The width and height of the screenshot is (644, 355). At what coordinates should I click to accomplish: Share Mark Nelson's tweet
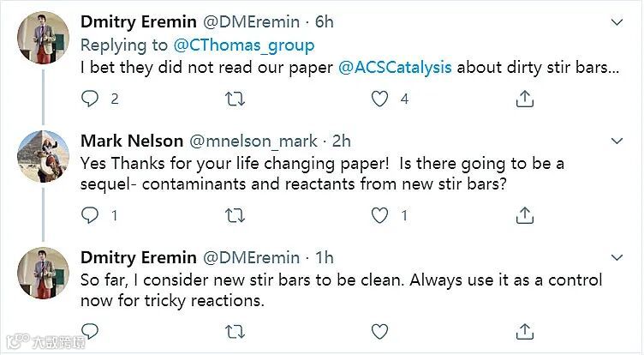pyautogui.click(x=525, y=215)
